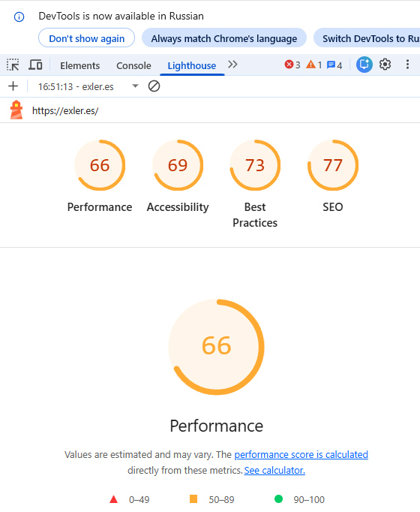Screen dimensions: 420x512
Task: Click the blue issues count indicator
Action: 334,65
